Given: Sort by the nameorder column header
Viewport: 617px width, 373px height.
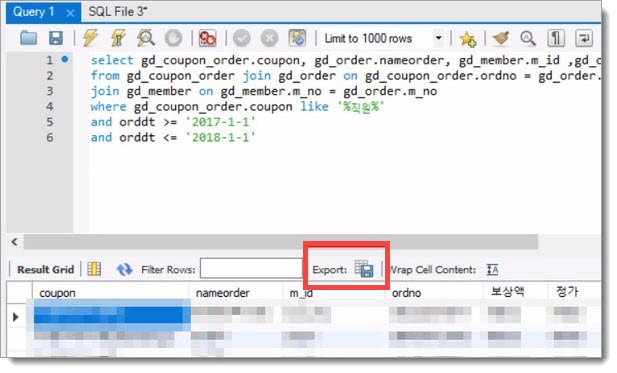Looking at the screenshot, I should [236, 293].
